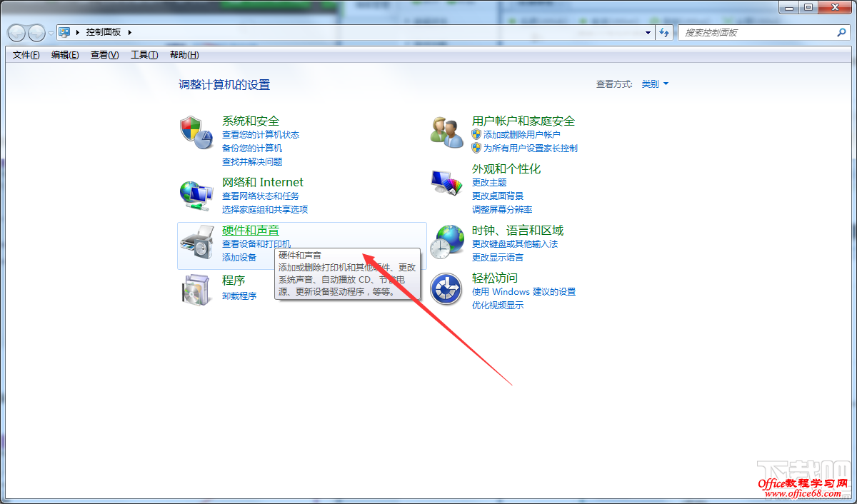This screenshot has width=857, height=504.
Task: Click 控制面板 breadcrumb text in address bar
Action: 104,32
